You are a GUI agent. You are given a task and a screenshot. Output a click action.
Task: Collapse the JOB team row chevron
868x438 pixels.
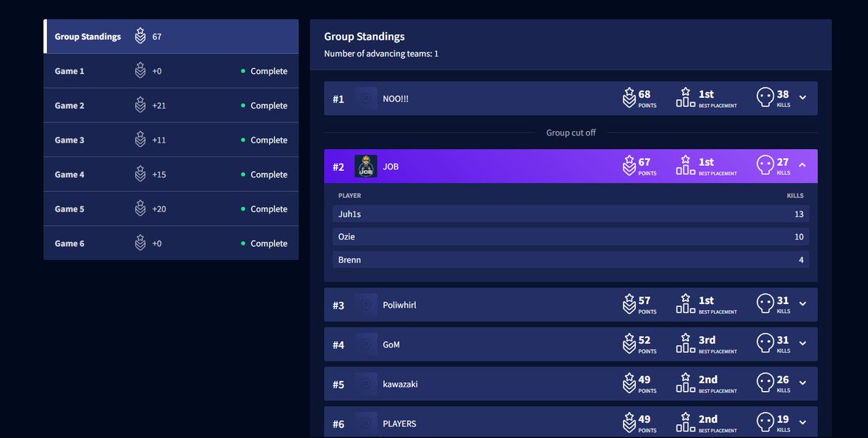803,166
